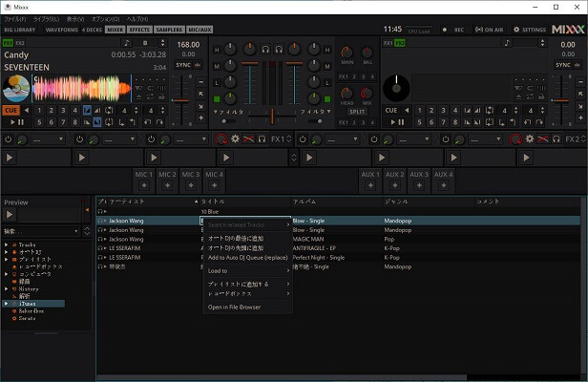
Task: Open the FX2 first effect selector dropdown
Action: (342, 139)
